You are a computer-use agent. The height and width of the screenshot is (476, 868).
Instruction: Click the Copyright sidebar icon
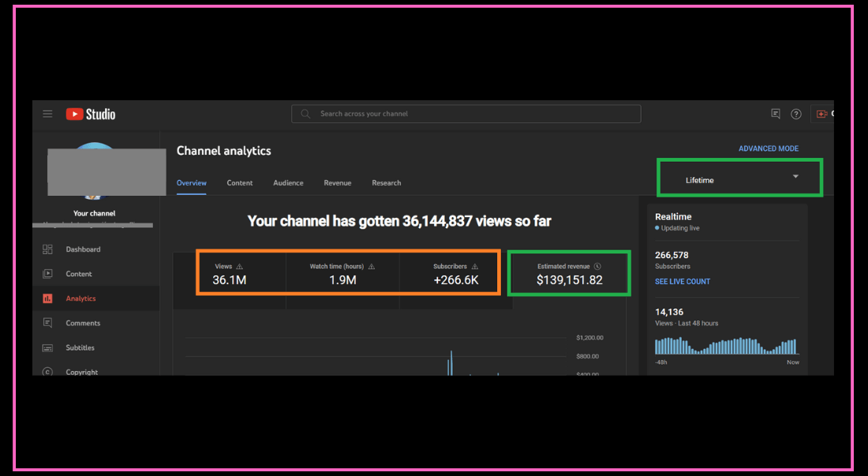pos(48,371)
